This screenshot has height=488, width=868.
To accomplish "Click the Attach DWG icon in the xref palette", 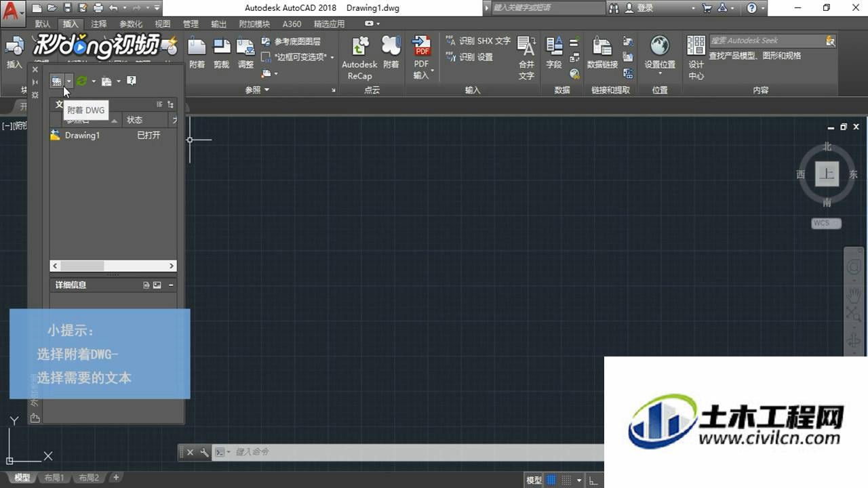I will [x=57, y=81].
